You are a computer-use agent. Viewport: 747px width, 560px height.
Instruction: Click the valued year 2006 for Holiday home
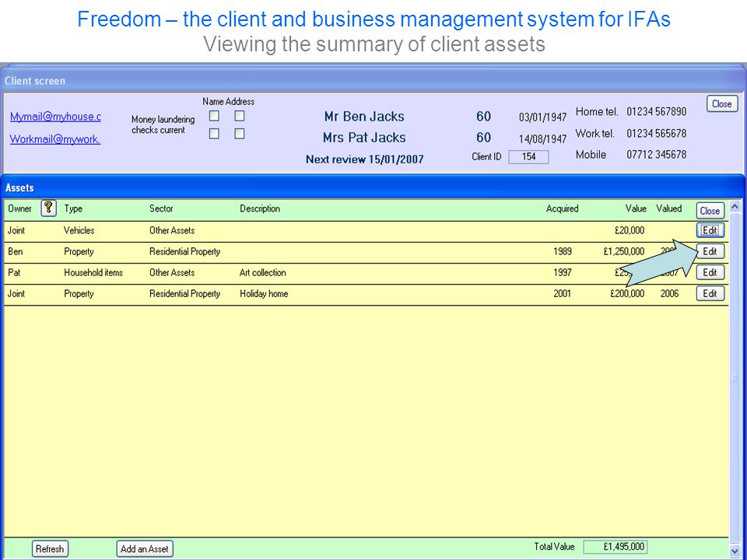pyautogui.click(x=669, y=293)
